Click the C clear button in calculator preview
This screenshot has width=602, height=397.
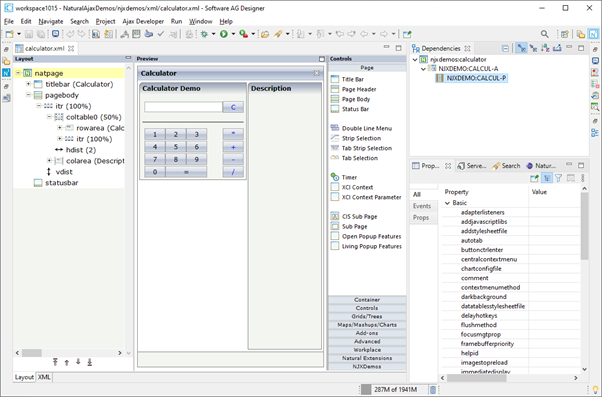233,107
